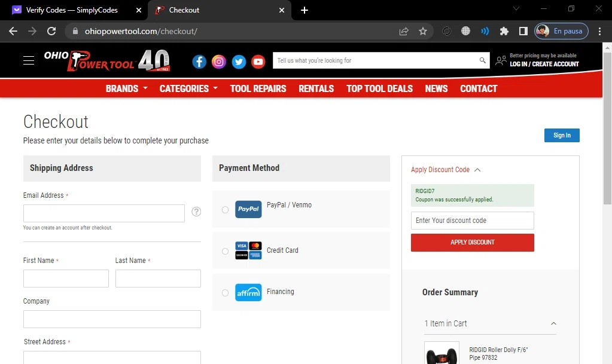Image resolution: width=612 pixels, height=364 pixels.
Task: Click the globe extension icon
Action: [x=465, y=31]
